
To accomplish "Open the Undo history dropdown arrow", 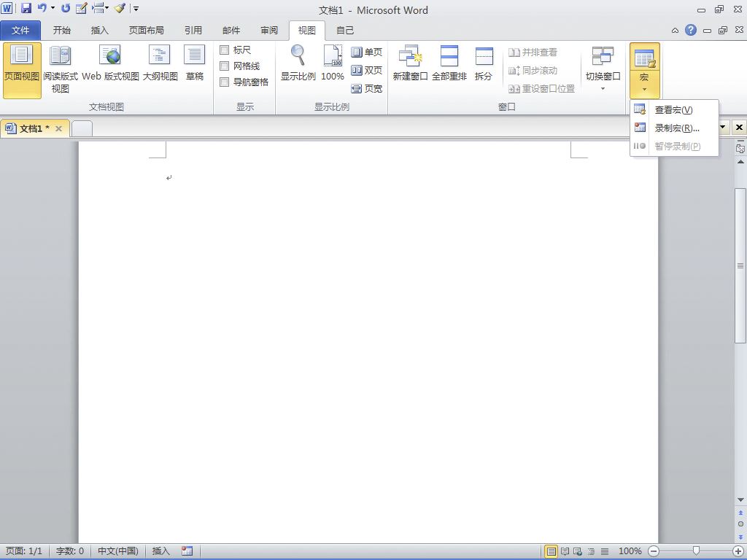I will 53,8.
